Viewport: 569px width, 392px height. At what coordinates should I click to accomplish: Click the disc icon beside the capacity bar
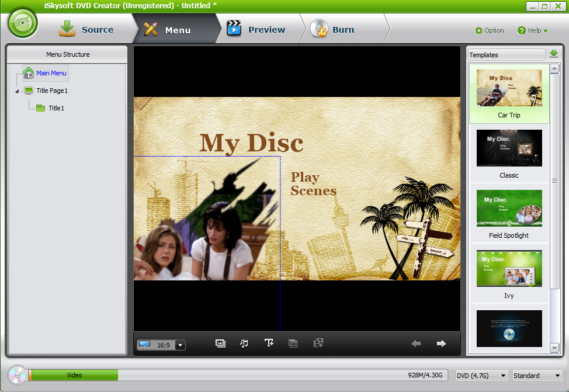coord(17,375)
